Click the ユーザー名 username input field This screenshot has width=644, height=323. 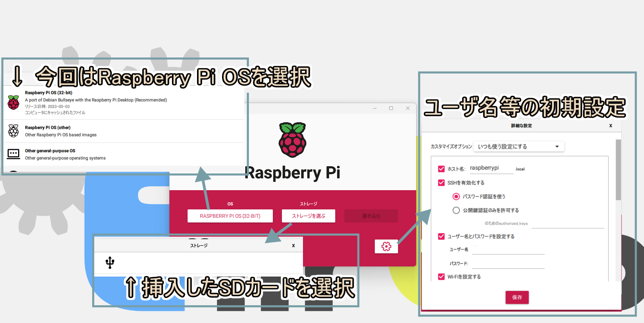click(508, 249)
